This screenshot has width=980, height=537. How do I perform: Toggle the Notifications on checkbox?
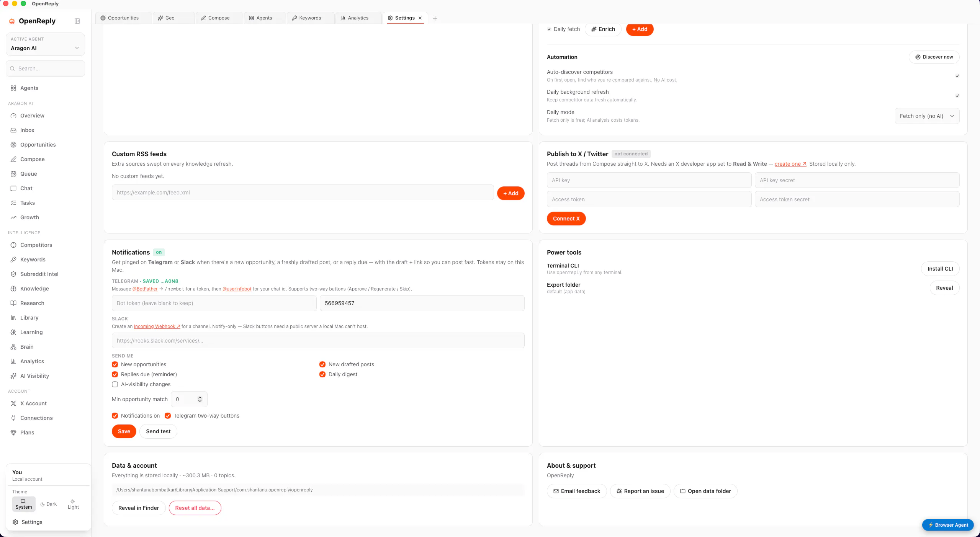click(x=115, y=416)
